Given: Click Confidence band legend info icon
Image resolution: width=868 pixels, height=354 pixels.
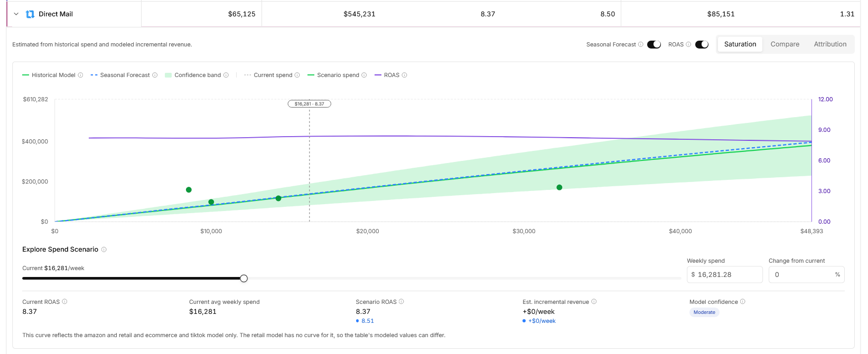Looking at the screenshot, I should tap(226, 75).
